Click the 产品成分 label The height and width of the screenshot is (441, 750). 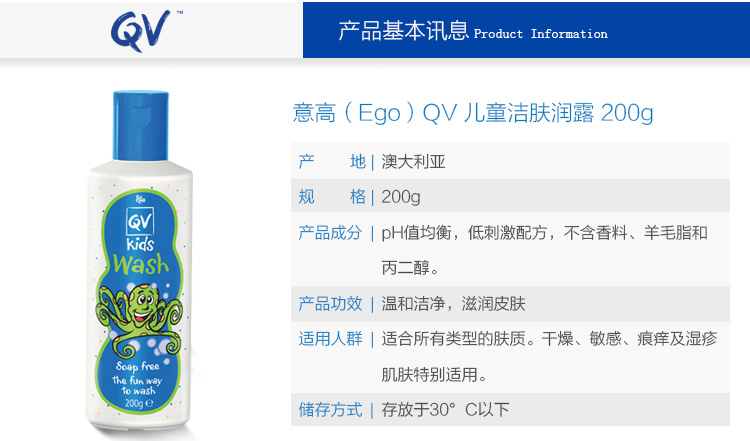(x=330, y=232)
